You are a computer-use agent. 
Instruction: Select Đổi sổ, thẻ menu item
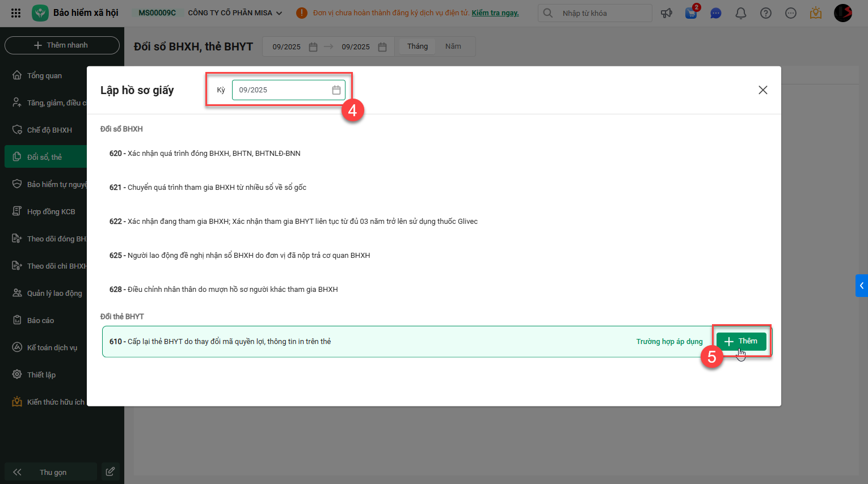(x=45, y=157)
